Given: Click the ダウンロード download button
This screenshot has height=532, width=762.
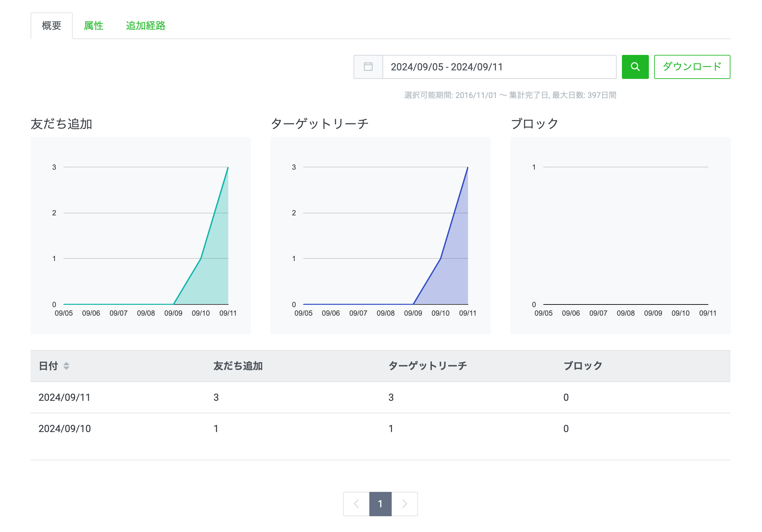Looking at the screenshot, I should coord(692,67).
